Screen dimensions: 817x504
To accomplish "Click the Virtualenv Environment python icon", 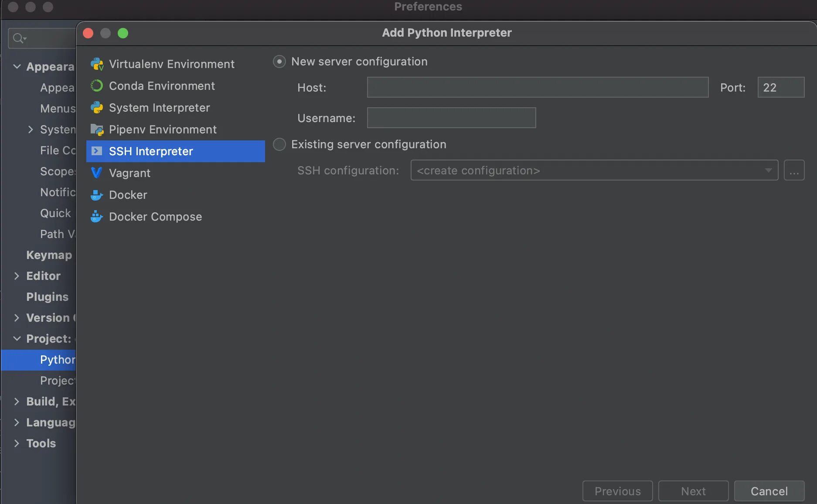I will [97, 64].
